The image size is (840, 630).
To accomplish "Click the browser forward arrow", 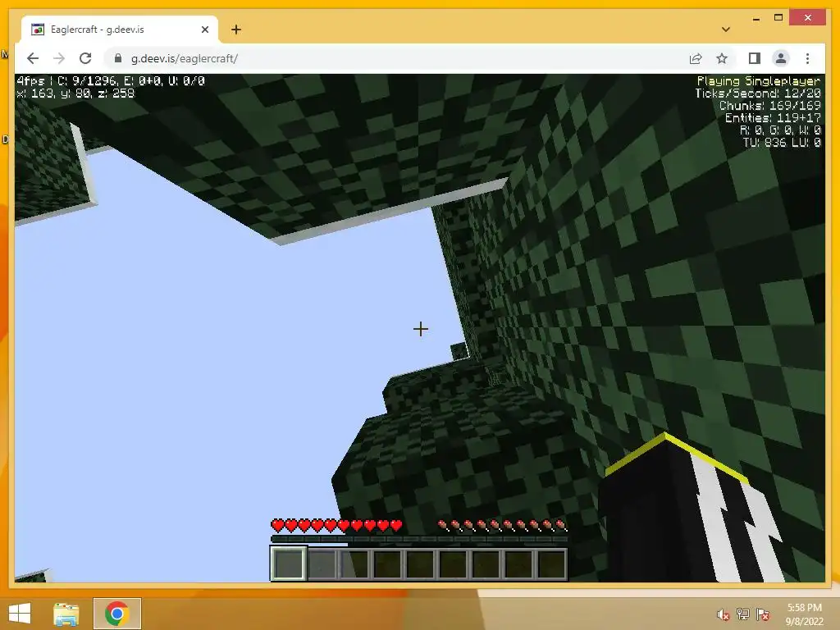I will point(59,58).
